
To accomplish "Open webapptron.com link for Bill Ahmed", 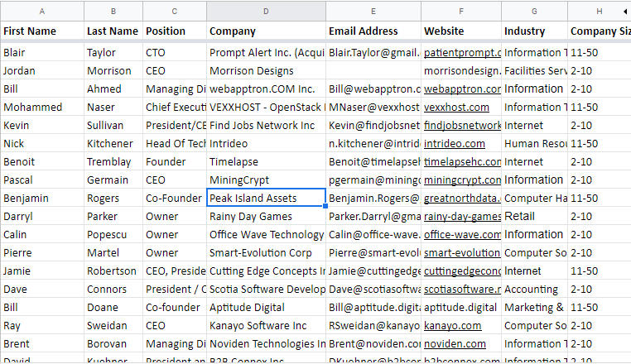I will (x=462, y=89).
